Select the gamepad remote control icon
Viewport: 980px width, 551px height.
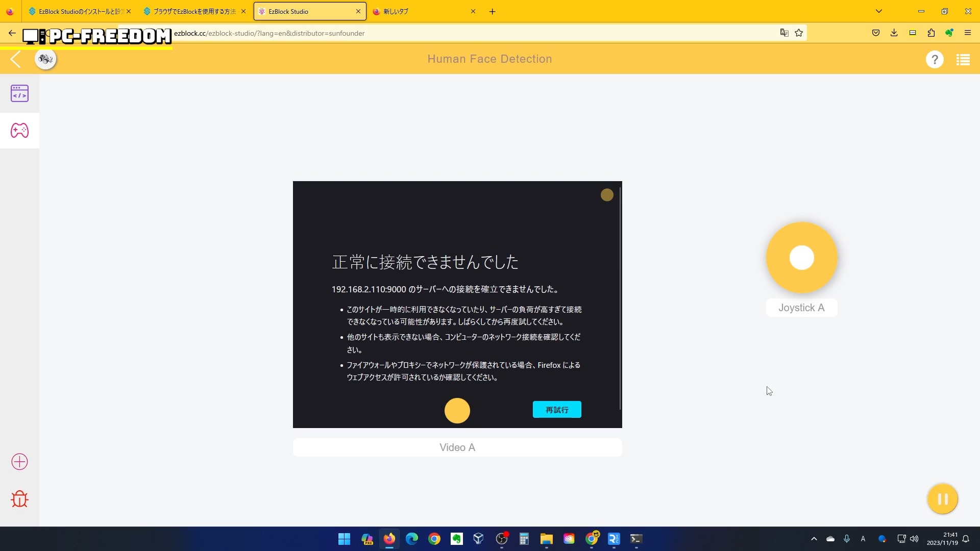coord(19,131)
